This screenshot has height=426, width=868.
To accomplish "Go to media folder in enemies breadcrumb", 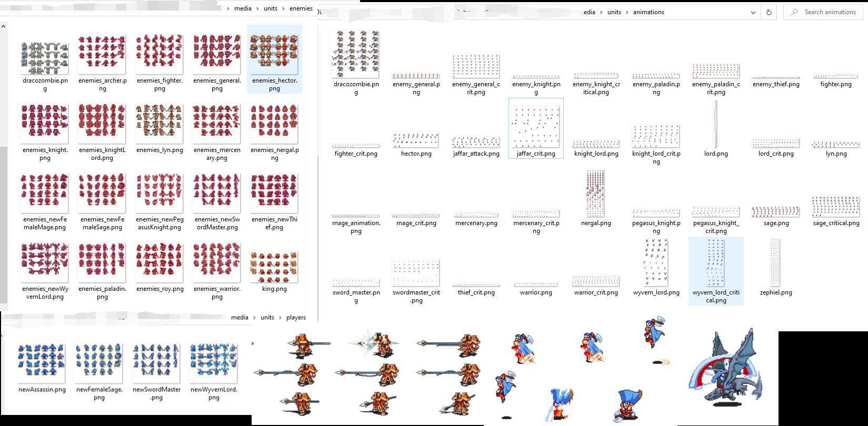I will point(243,8).
